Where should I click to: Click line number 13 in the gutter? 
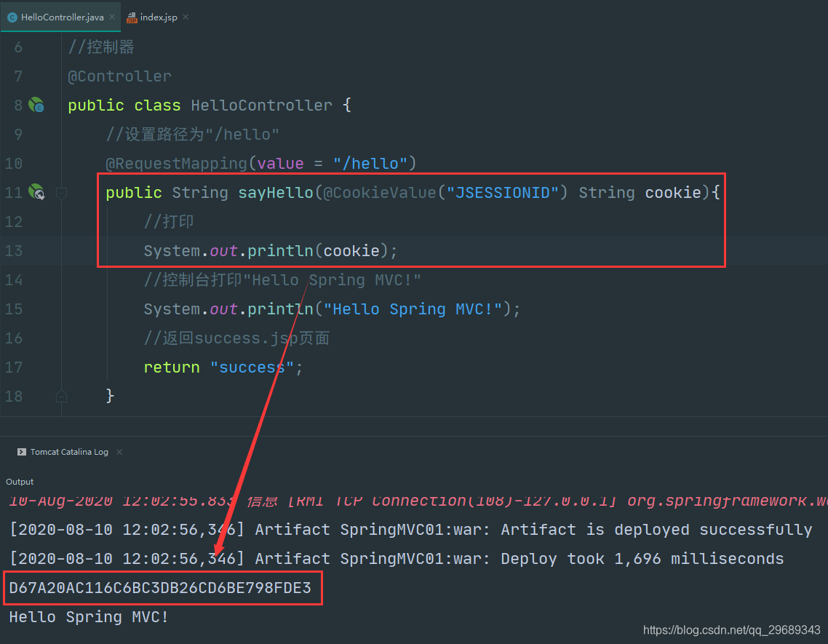coord(14,250)
